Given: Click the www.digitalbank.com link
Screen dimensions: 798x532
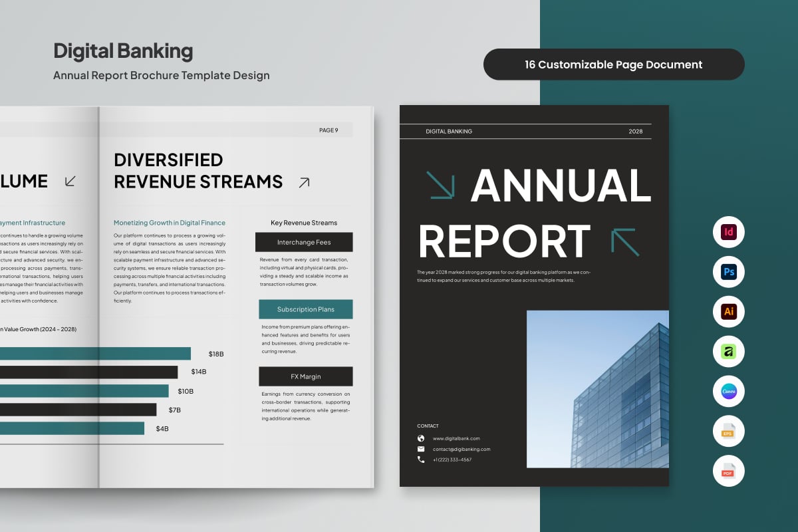Looking at the screenshot, I should [458, 439].
